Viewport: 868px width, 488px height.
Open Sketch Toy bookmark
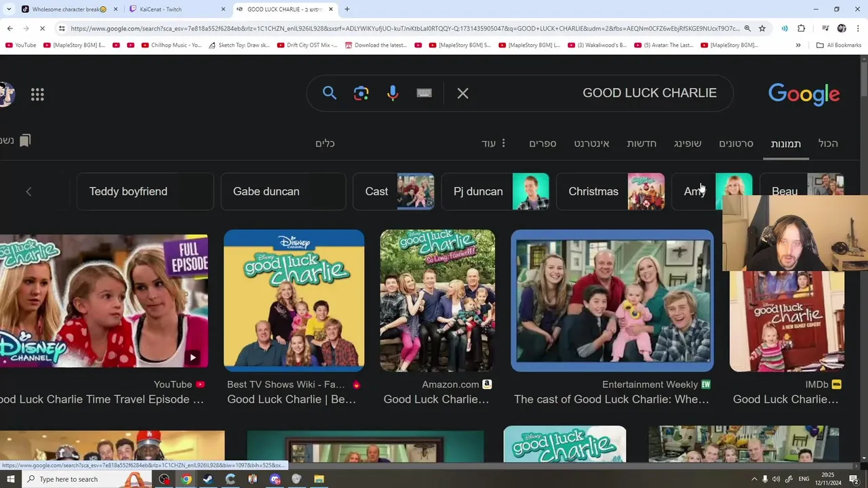(239, 45)
